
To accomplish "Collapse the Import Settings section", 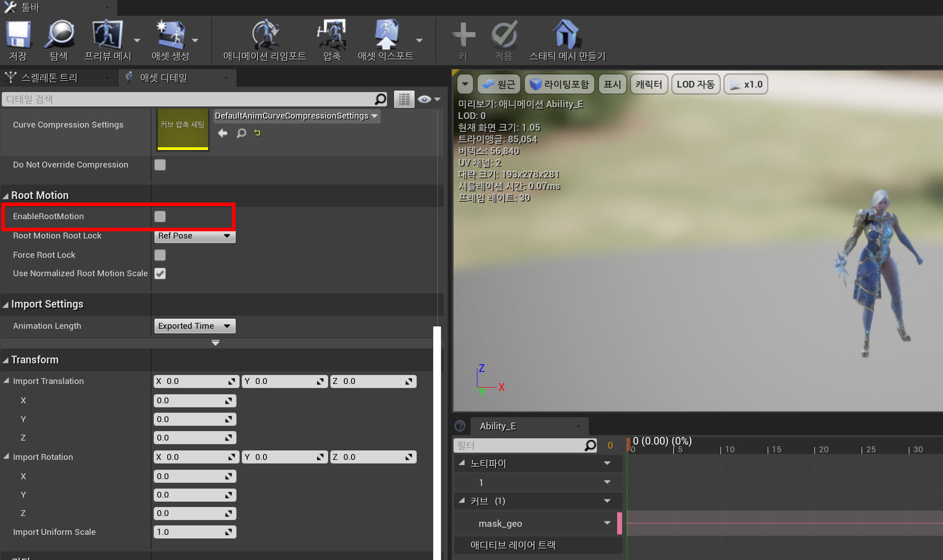I will click(x=6, y=304).
